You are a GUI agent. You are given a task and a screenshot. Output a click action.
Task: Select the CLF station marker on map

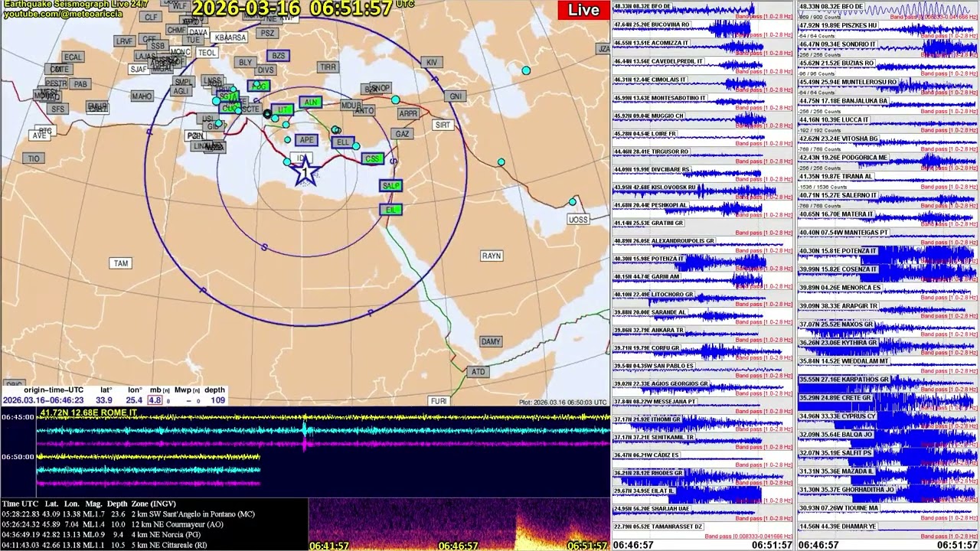pyautogui.click(x=151, y=17)
